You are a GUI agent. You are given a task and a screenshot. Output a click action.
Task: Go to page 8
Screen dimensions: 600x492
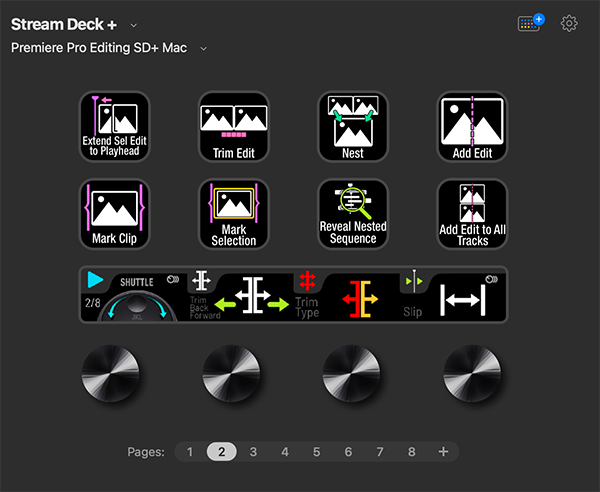coord(411,452)
